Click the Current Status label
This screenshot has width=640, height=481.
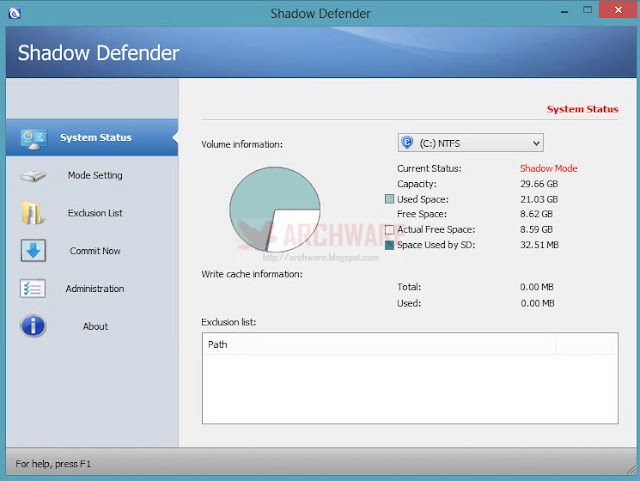pyautogui.click(x=429, y=169)
